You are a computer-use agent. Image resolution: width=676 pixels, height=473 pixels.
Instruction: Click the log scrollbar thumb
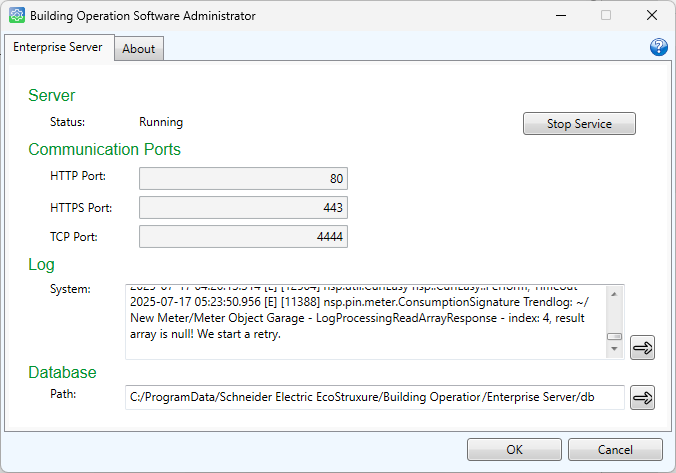614,336
